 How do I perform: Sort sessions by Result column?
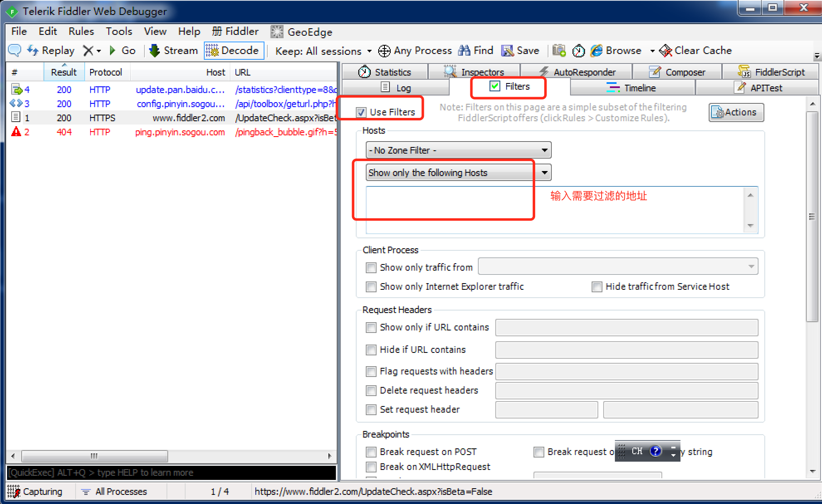[64, 72]
